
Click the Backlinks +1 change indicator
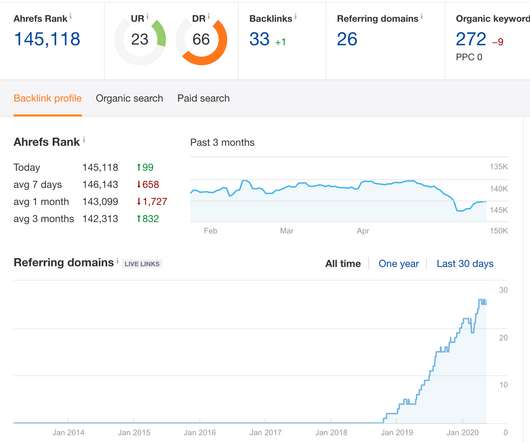tap(281, 42)
